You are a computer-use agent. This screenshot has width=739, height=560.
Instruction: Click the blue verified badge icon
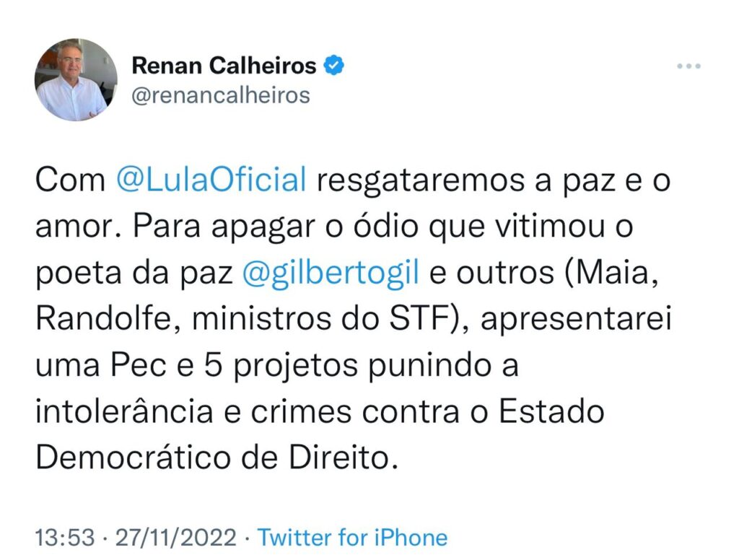tap(333, 66)
